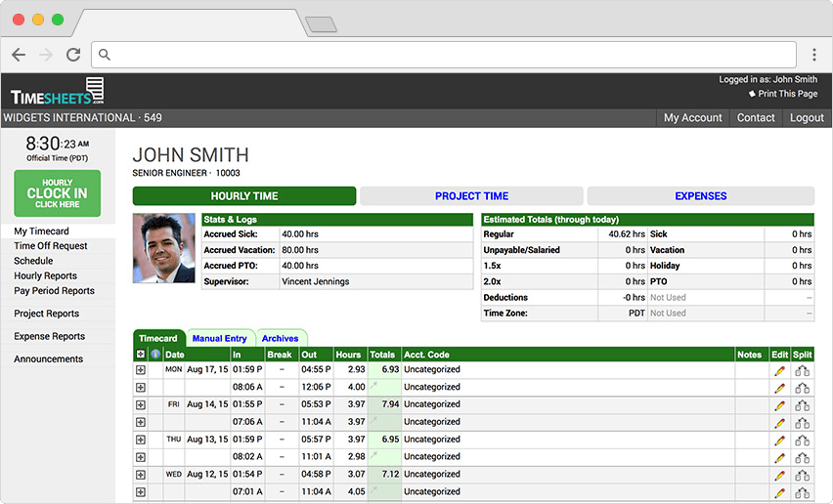The height and width of the screenshot is (504, 833).
Task: Click the Timesheets logo
Action: [58, 91]
